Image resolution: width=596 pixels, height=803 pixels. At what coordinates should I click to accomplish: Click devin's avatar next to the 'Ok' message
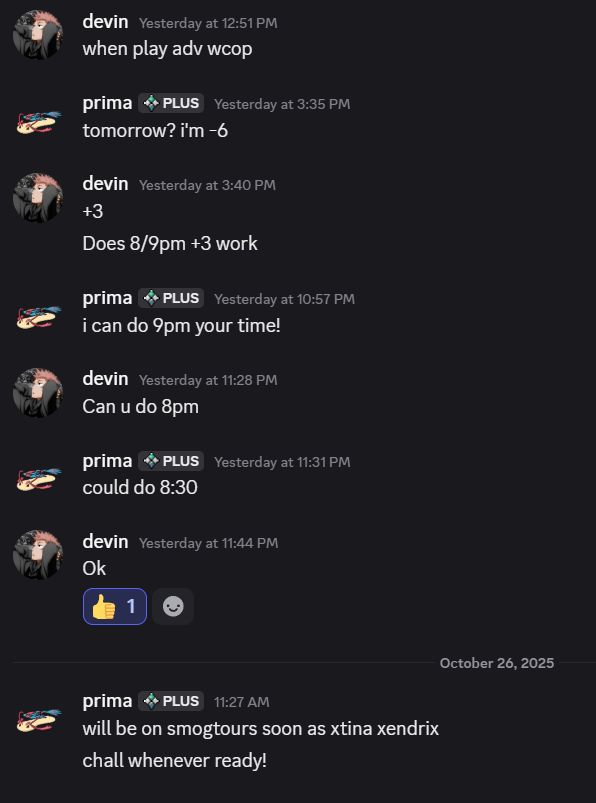click(37, 553)
